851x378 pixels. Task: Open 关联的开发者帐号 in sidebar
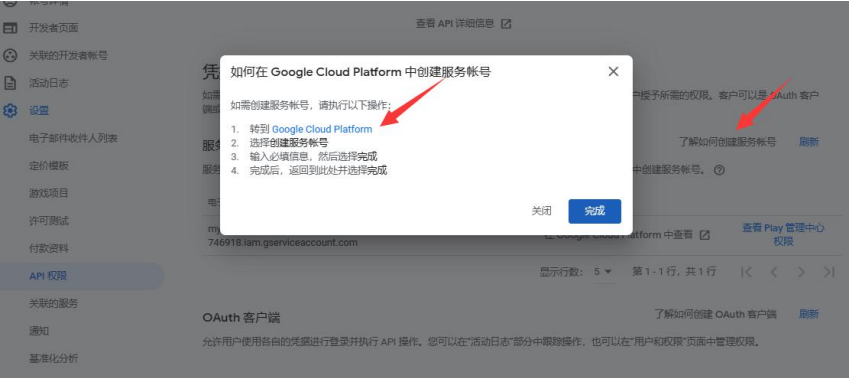(68, 55)
